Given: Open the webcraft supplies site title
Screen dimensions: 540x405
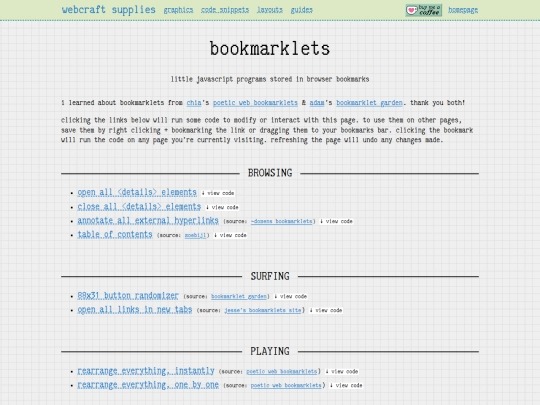Looking at the screenshot, I should (109, 10).
